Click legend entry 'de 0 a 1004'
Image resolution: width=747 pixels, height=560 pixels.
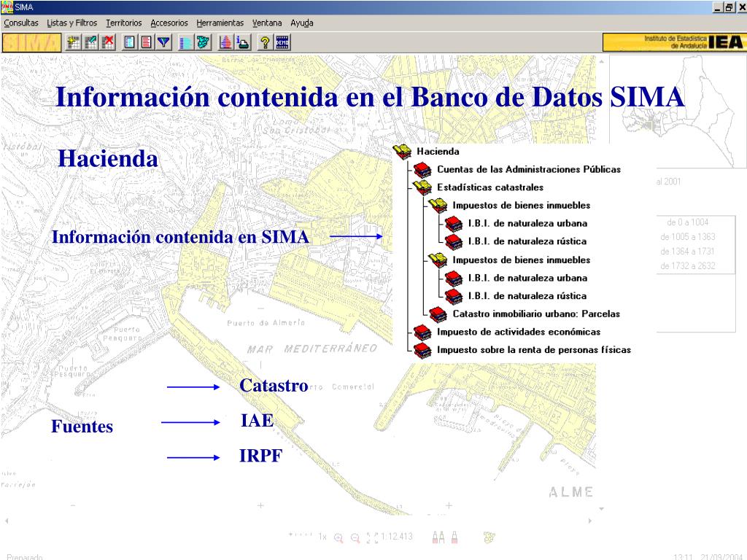687,222
